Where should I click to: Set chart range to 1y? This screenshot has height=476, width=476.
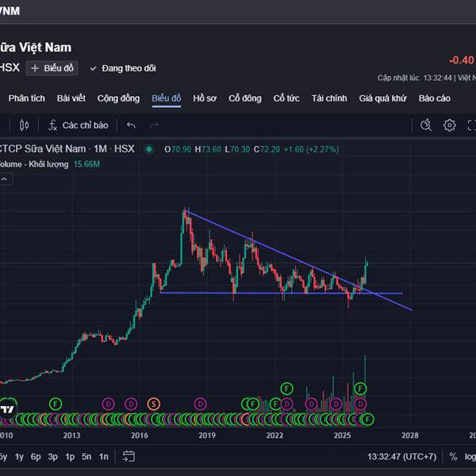click(x=19, y=457)
